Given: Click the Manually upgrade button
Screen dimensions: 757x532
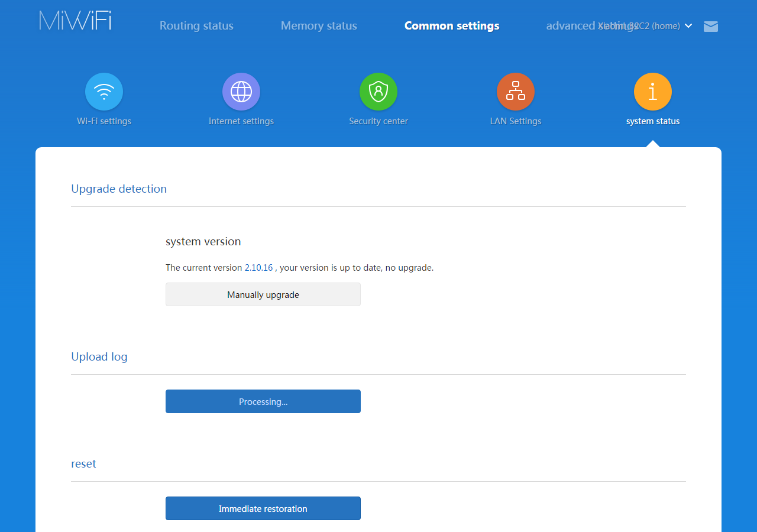Looking at the screenshot, I should [263, 294].
